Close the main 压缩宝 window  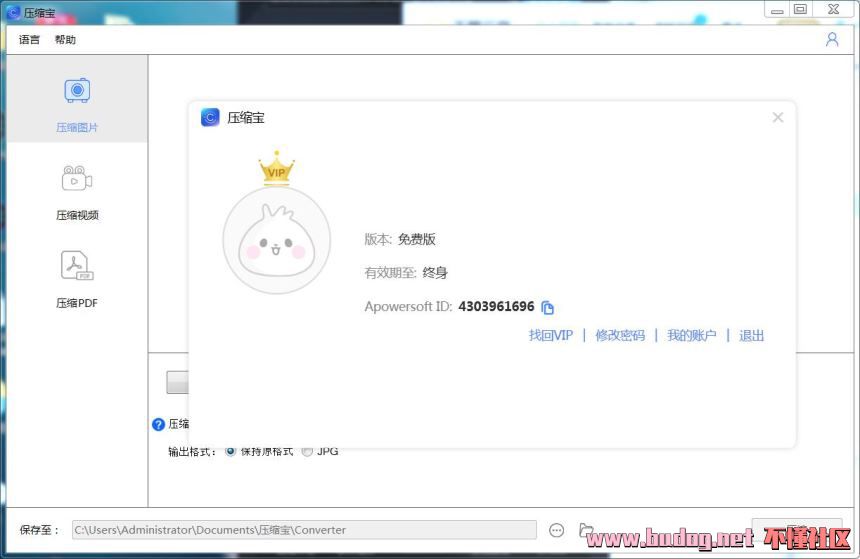(833, 9)
